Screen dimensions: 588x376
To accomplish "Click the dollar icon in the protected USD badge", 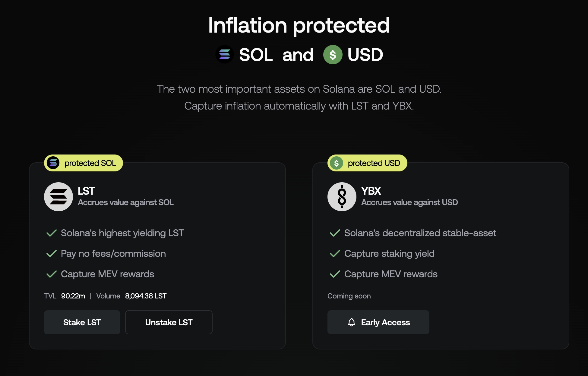I will [x=337, y=163].
